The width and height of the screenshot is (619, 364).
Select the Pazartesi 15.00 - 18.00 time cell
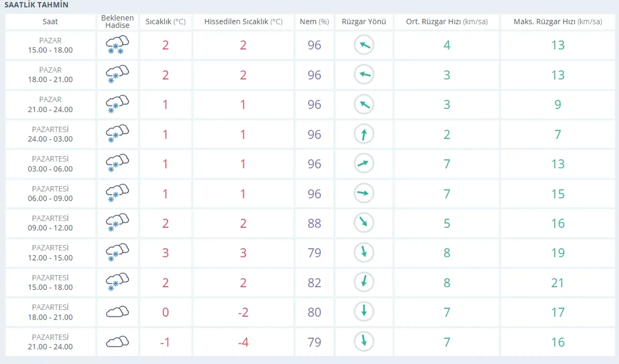(x=50, y=282)
